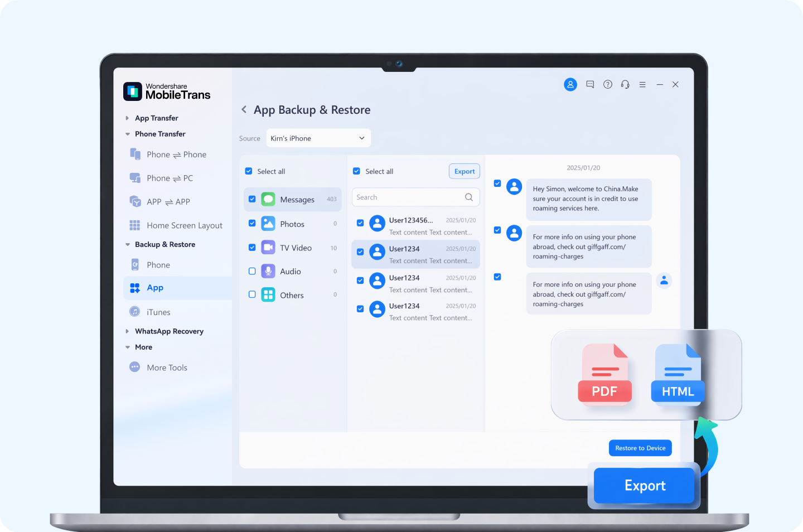Image resolution: width=803 pixels, height=532 pixels.
Task: Open the help question mark icon
Action: click(608, 85)
